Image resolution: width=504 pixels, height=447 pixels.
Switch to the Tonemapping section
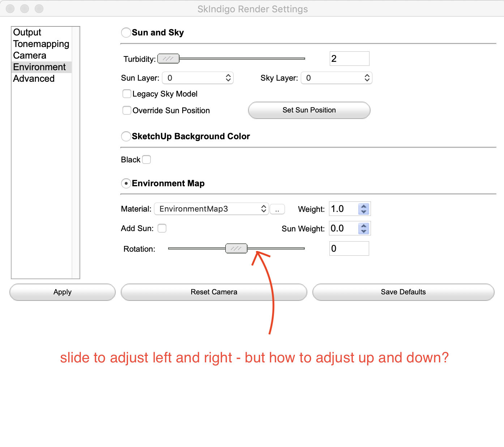coord(41,44)
